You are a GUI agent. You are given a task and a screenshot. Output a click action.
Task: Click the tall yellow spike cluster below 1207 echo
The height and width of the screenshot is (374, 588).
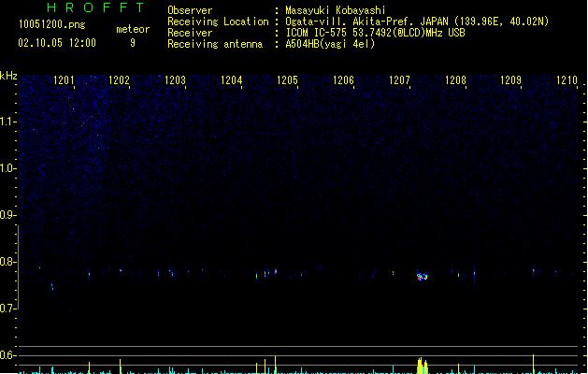[x=423, y=366]
